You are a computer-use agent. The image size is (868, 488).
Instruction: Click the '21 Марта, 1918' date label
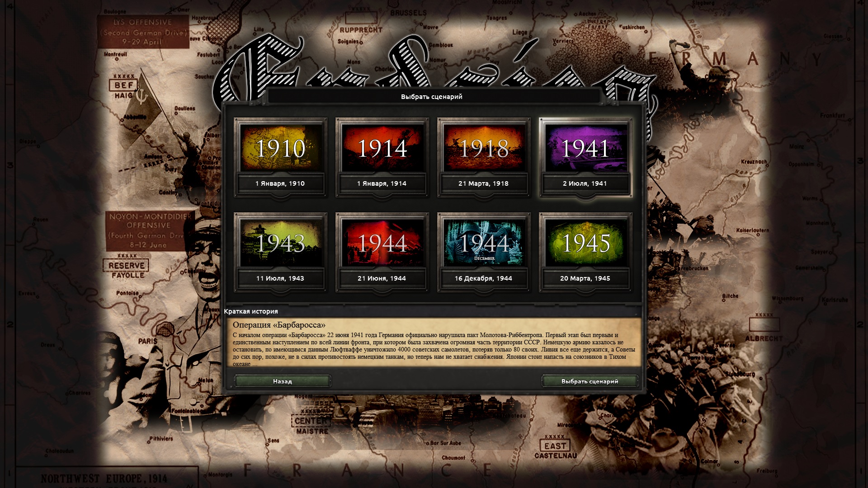coord(483,183)
